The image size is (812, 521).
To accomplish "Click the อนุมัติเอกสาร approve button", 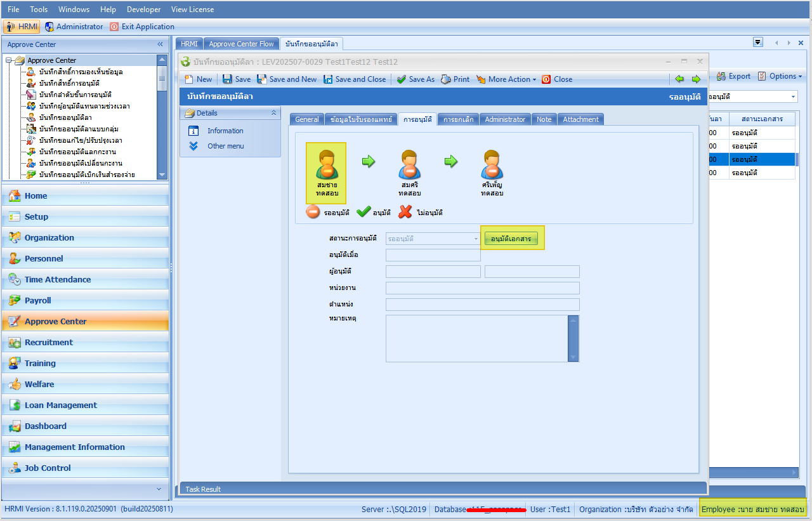I will (511, 239).
